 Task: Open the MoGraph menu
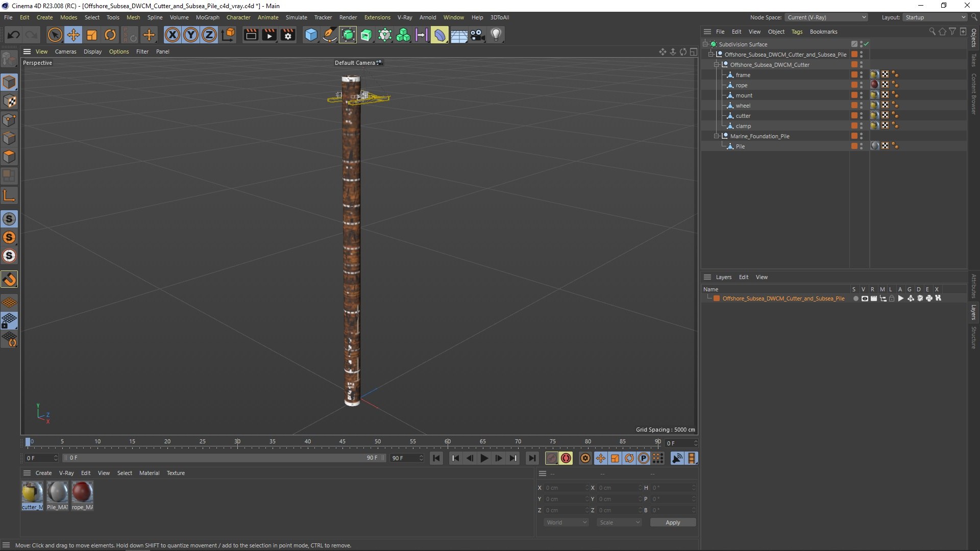coord(207,17)
